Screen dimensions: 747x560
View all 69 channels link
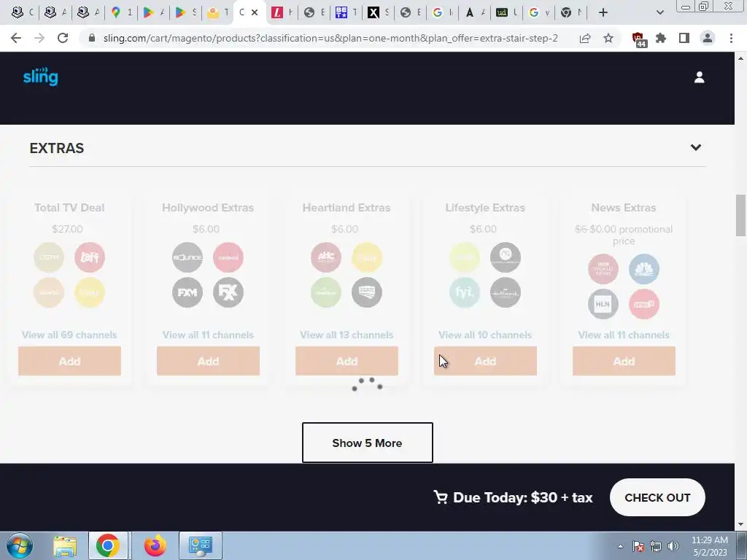pos(69,335)
